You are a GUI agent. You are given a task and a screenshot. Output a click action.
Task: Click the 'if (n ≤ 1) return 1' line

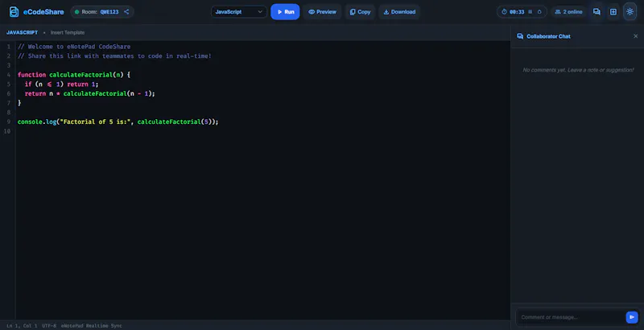[62, 85]
